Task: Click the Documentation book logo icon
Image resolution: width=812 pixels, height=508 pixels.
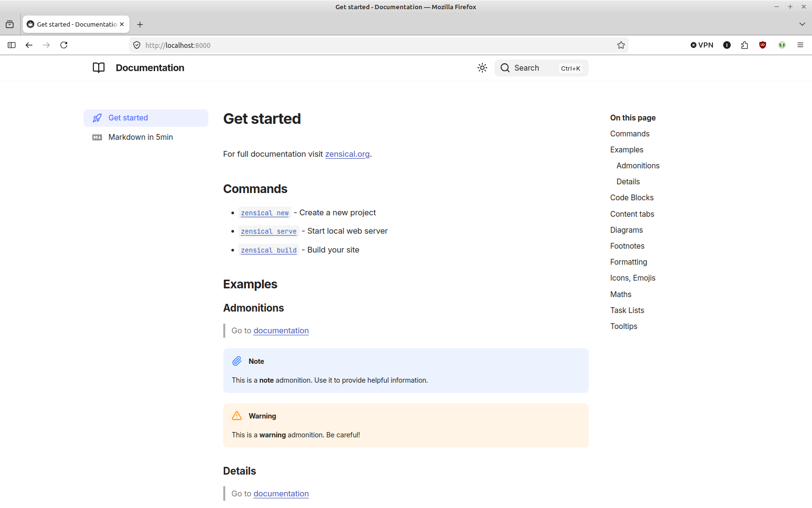Action: coord(99,68)
